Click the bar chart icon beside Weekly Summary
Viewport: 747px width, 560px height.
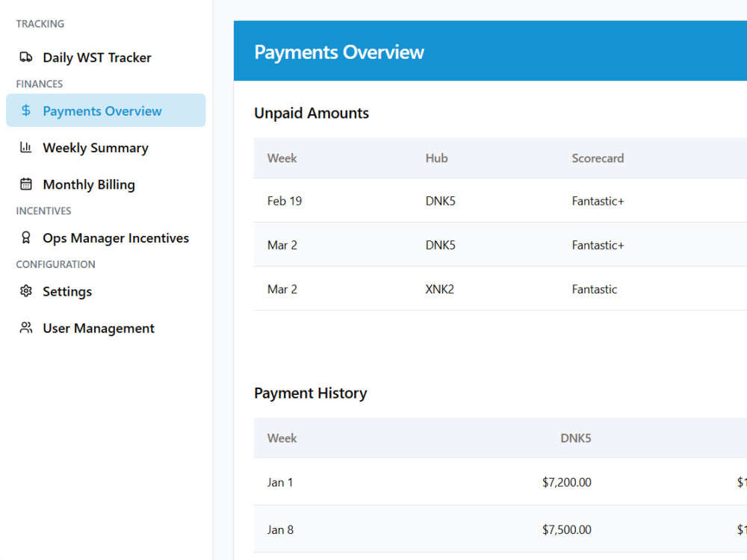coord(25,147)
